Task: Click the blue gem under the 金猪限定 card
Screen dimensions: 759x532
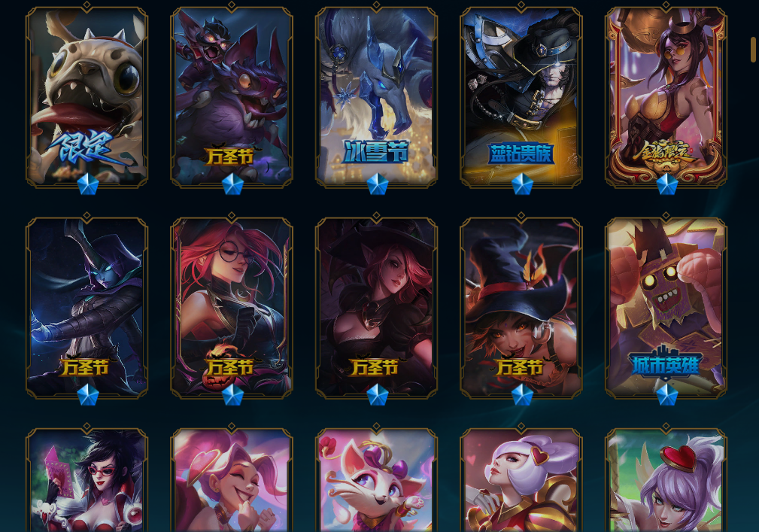Action: coord(666,184)
